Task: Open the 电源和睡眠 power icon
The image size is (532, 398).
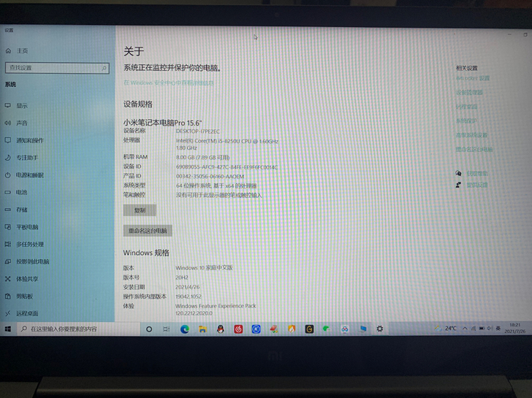Action: 8,175
